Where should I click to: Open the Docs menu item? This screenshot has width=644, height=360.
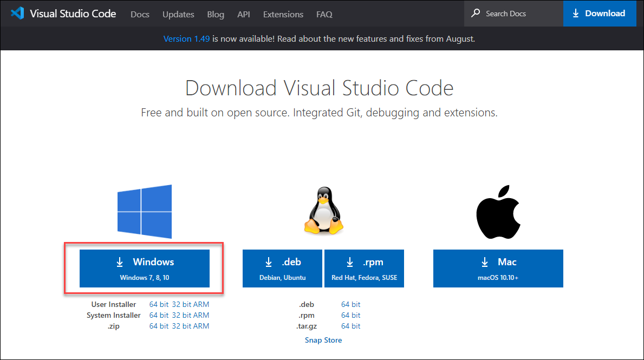(140, 15)
